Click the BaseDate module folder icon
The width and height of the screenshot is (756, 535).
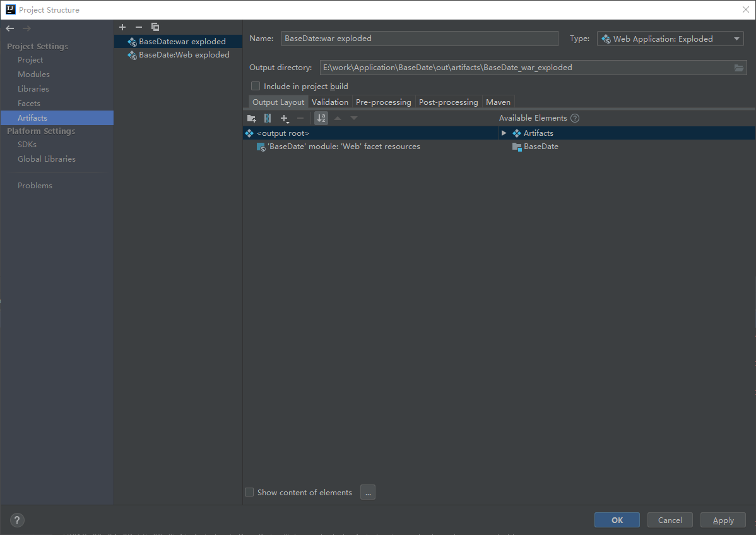point(517,147)
